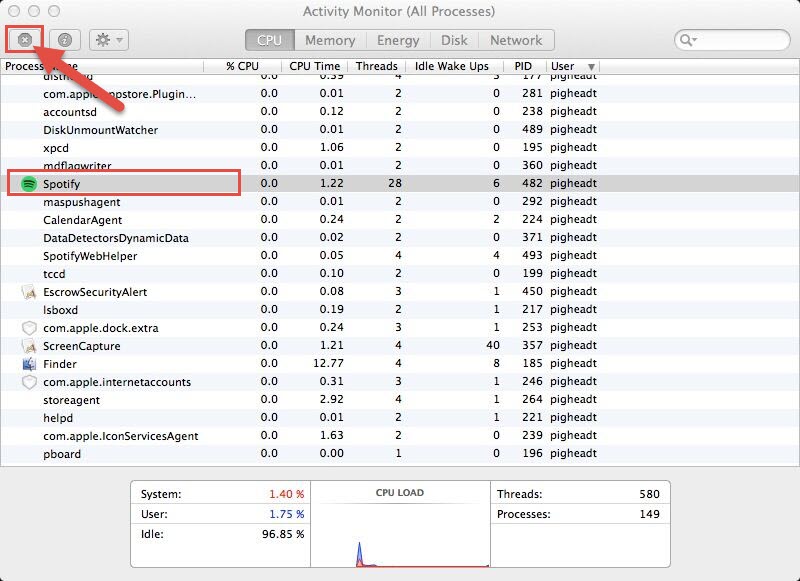Select the DiskUnmountWatcher process
Viewport: 800px width, 581px height.
tap(101, 130)
